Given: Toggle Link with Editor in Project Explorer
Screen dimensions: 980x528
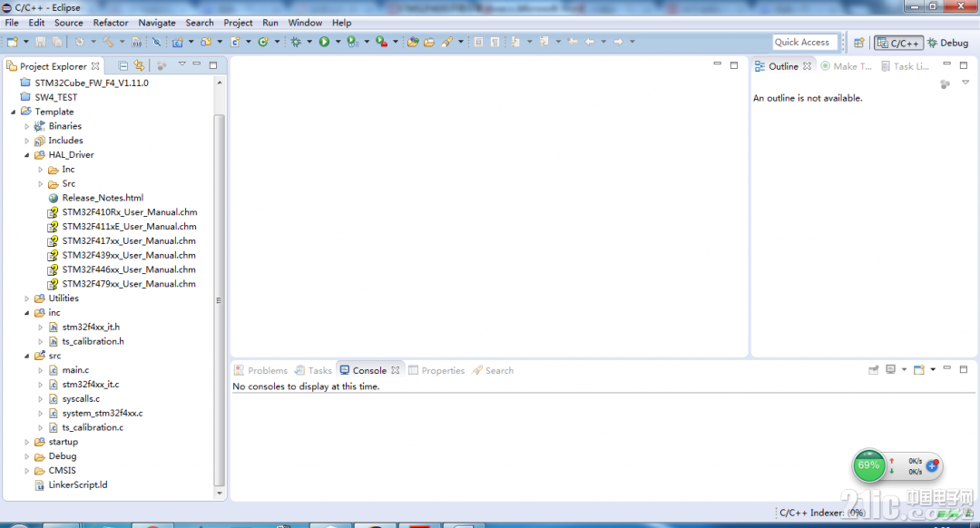Looking at the screenshot, I should tap(139, 65).
